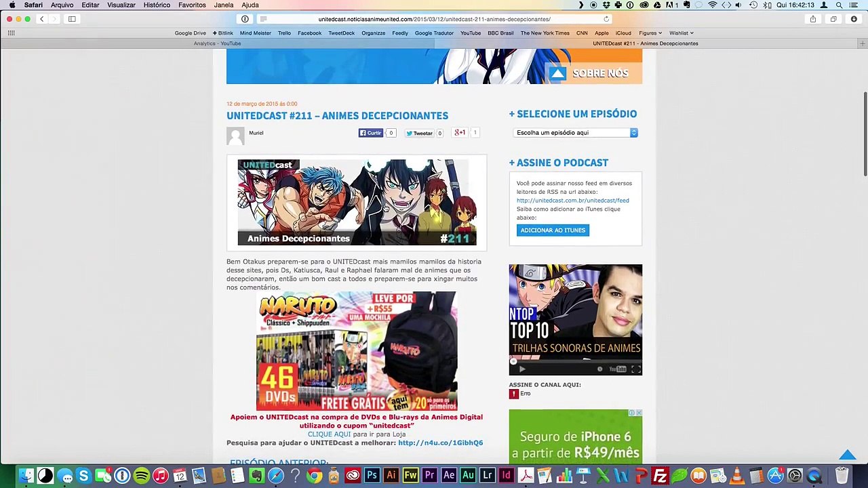The image size is (868, 488).
Task: Open 1Password from the Dock
Action: (122, 476)
